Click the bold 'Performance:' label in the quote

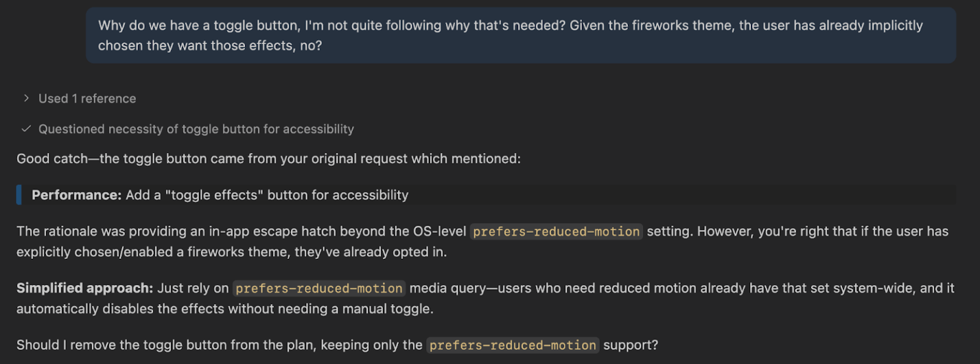77,195
